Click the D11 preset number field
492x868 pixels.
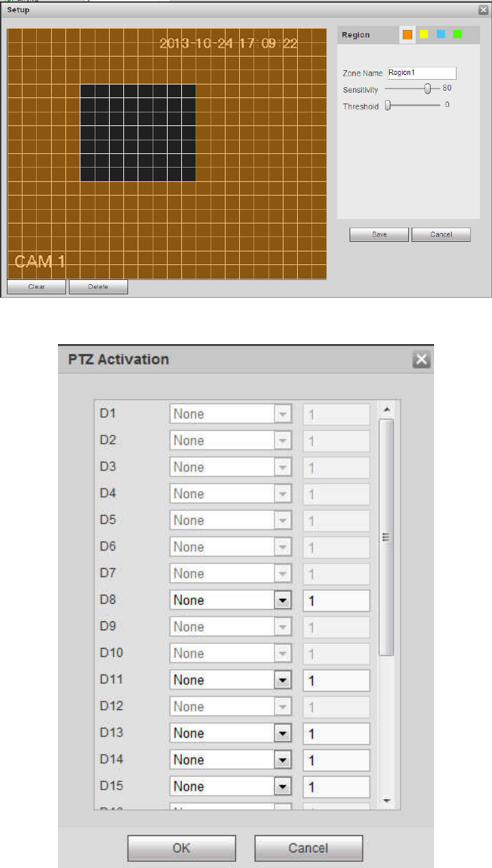(337, 680)
